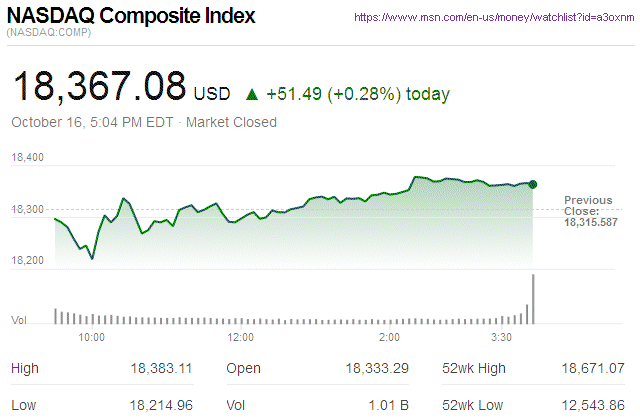Viewport: 640px width, 420px height.
Task: Click the 52wk High value 18,671.07
Action: click(594, 369)
